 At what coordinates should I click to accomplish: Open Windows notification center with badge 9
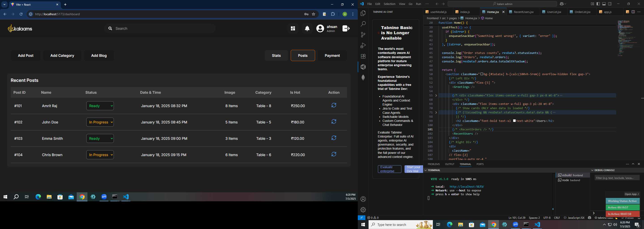pyautogui.click(x=637, y=225)
